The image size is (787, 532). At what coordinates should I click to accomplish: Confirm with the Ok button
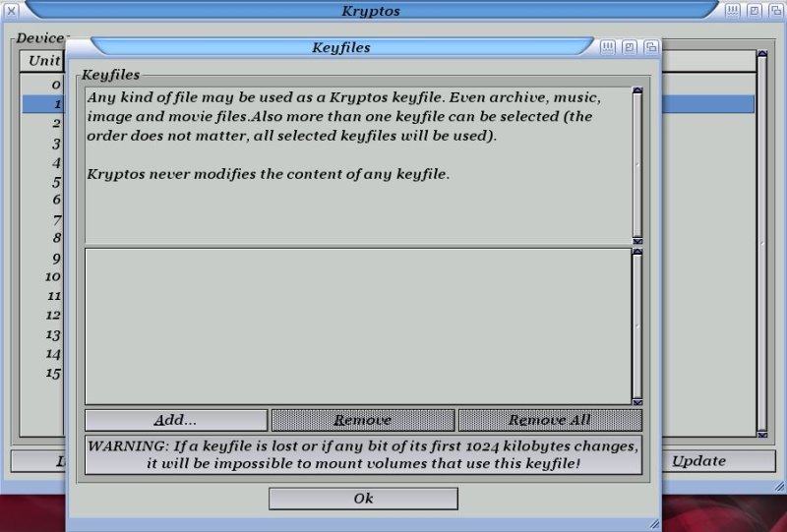click(x=363, y=499)
